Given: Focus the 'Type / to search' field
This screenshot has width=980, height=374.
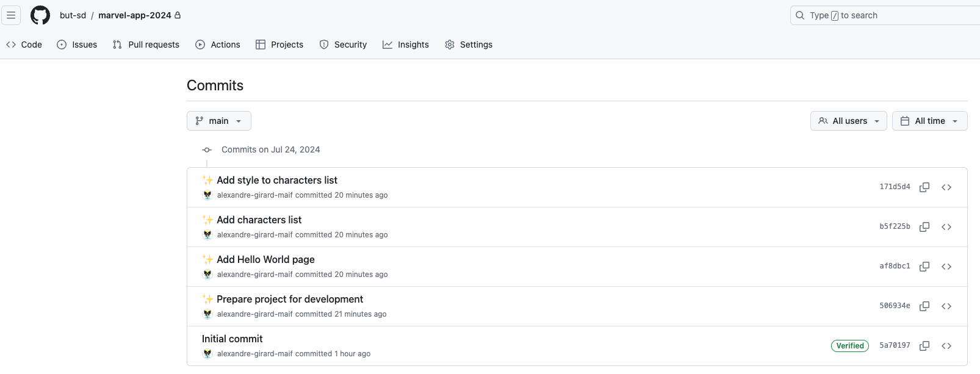Looking at the screenshot, I should point(885,15).
